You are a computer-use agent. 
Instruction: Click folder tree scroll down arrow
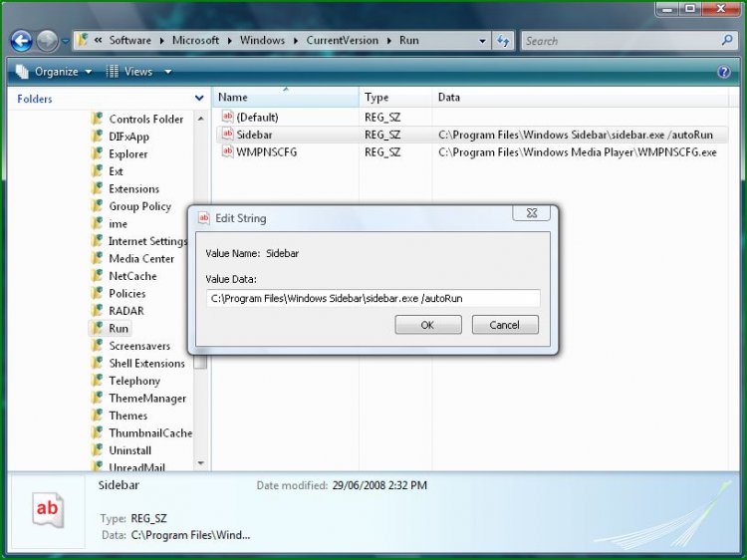tap(200, 463)
